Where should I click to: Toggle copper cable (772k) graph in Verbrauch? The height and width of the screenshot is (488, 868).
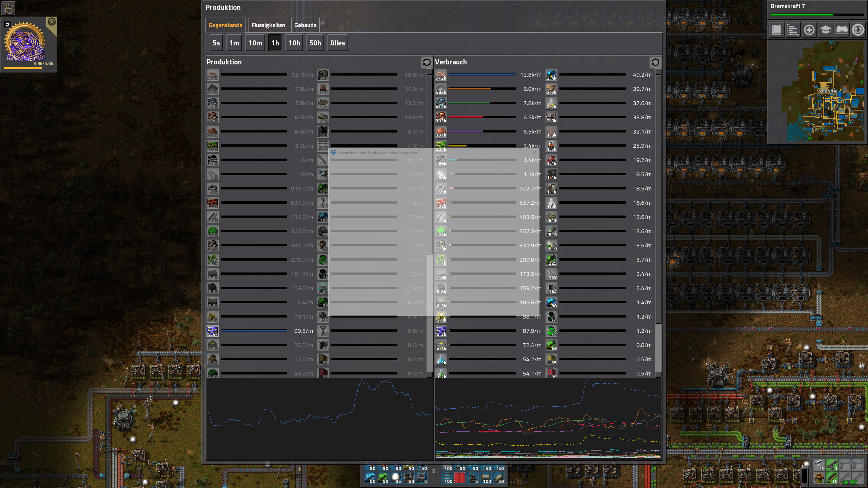pyautogui.click(x=441, y=75)
